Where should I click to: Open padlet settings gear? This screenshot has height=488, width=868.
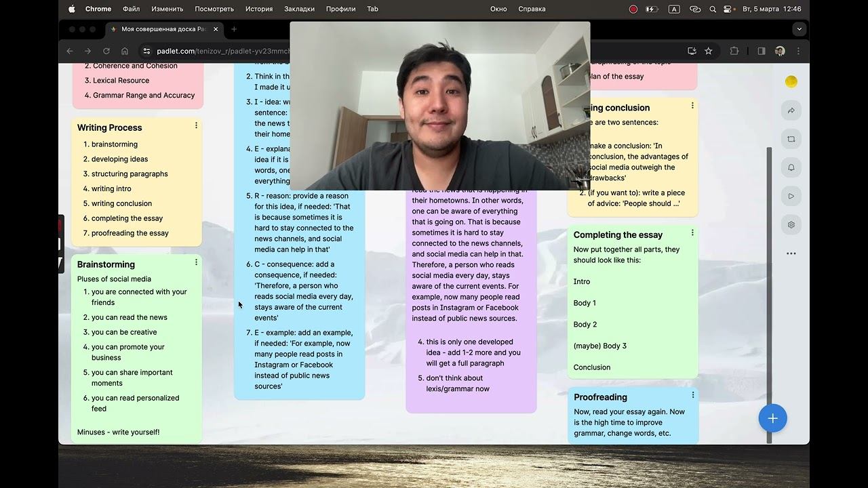791,224
